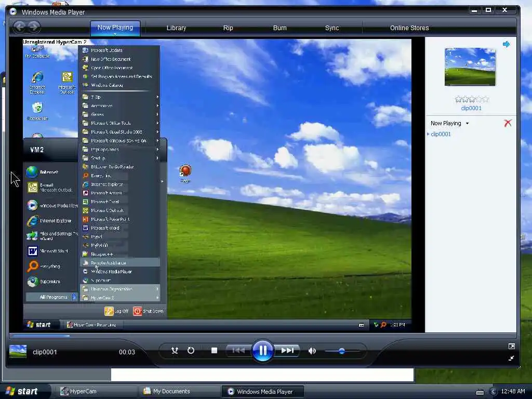Select clip0001 in the Now Playing list

coord(441,134)
